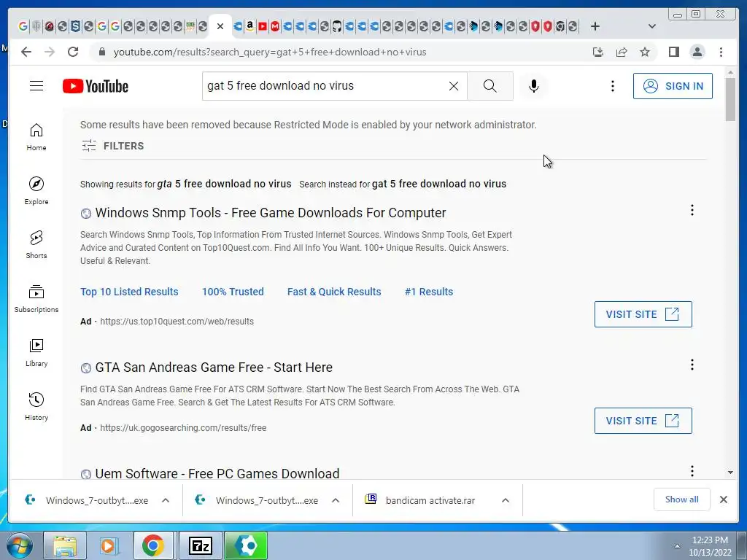The image size is (747, 560).
Task: Close the active YouTube tab
Action: coord(220,26)
